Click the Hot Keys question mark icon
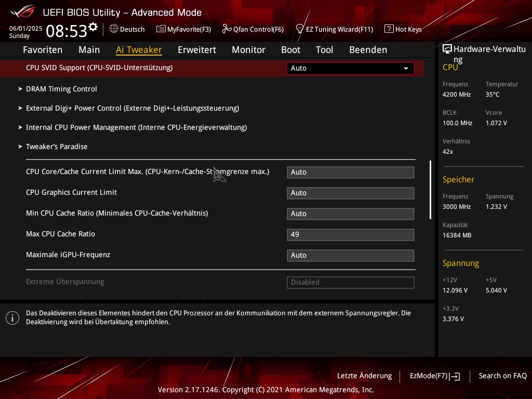This screenshot has width=532, height=399. click(389, 29)
